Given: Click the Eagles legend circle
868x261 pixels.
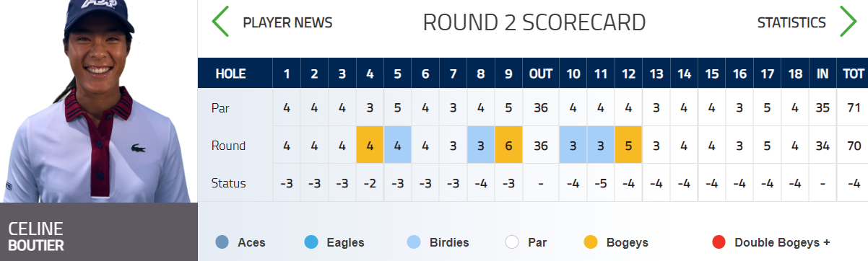Looking at the screenshot, I should pos(312,242).
